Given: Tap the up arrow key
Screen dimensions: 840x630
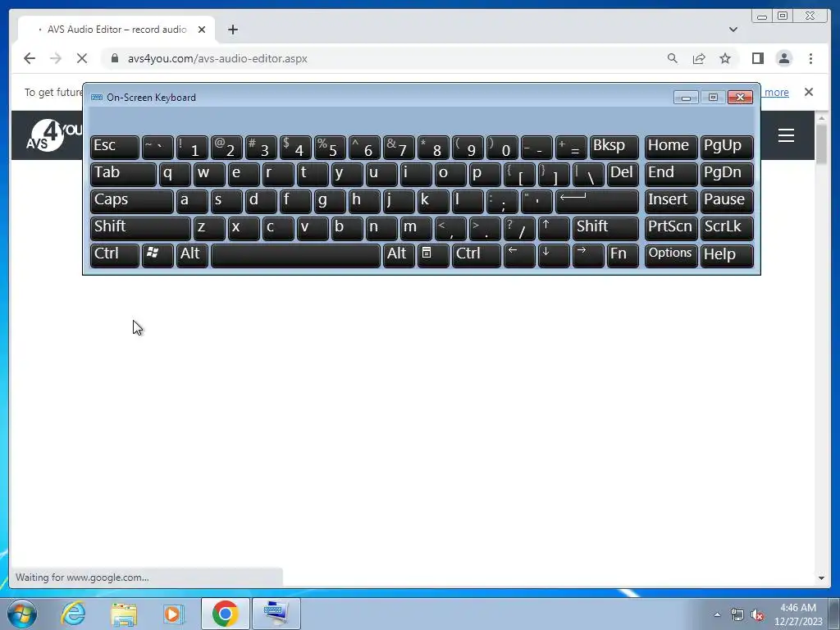Looking at the screenshot, I should tap(554, 228).
